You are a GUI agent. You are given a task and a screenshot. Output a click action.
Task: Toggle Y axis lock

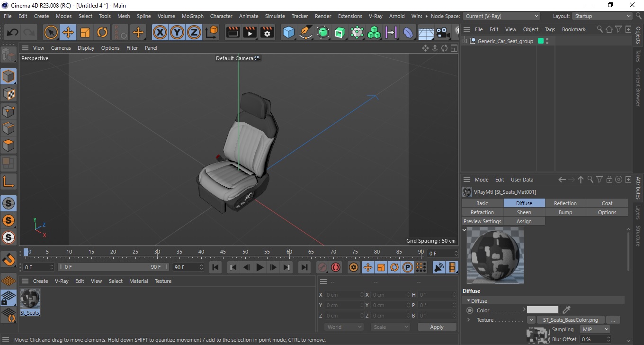coord(177,33)
